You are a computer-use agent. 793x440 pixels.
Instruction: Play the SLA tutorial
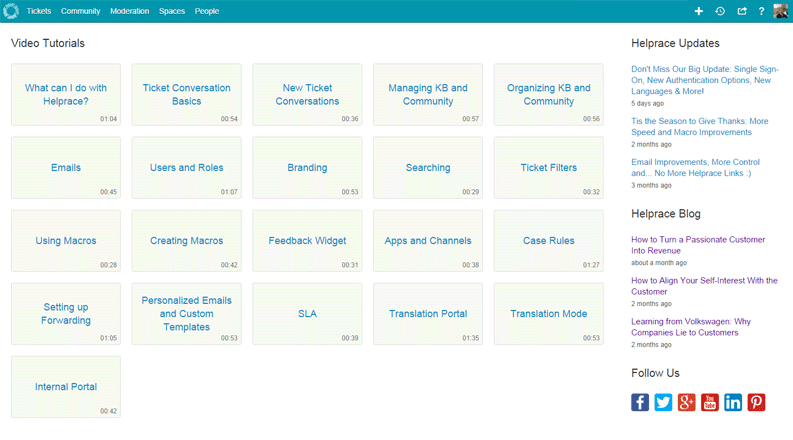click(x=307, y=314)
